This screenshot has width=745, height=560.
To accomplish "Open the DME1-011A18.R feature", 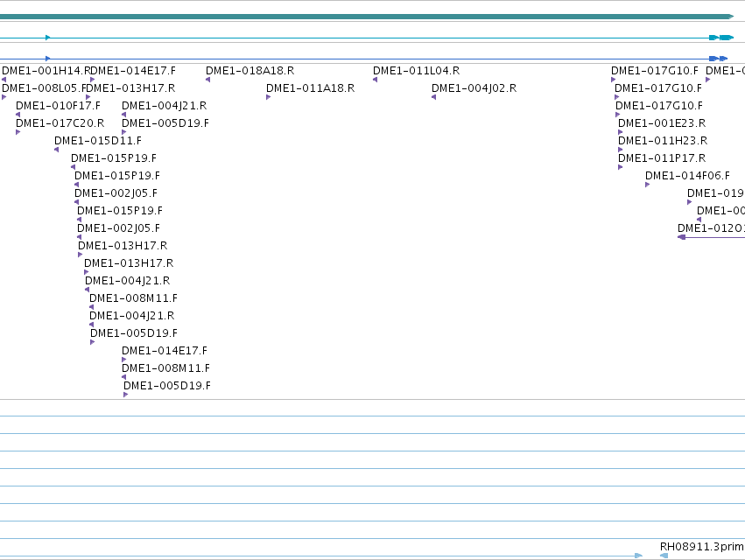I will tap(310, 88).
